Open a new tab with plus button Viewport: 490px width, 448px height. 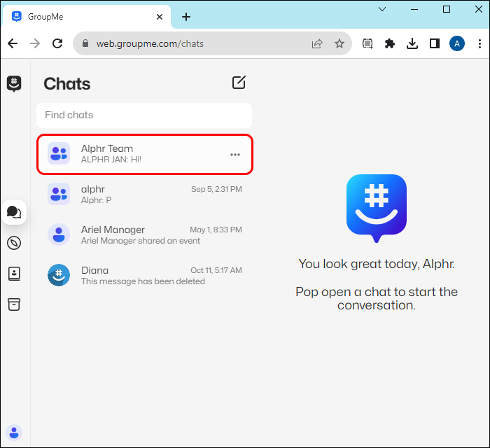pyautogui.click(x=186, y=17)
